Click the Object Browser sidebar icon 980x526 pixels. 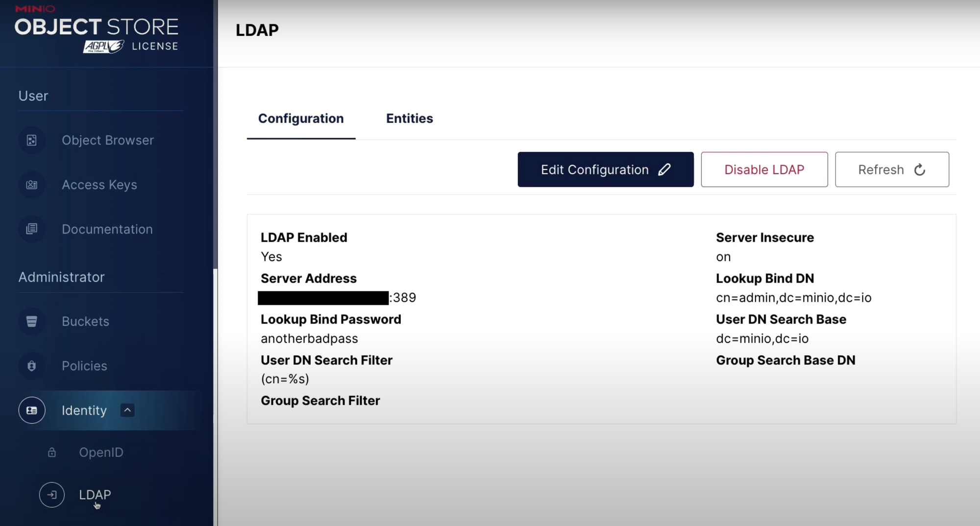pos(32,141)
